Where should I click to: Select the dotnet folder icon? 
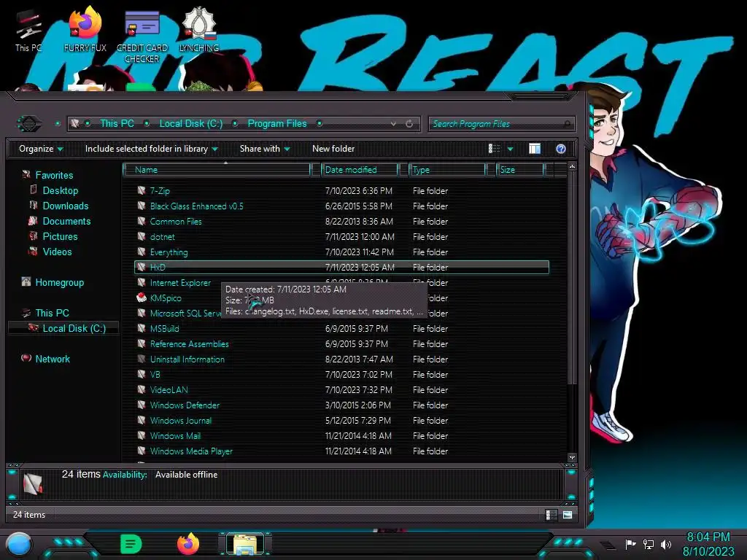pos(142,236)
